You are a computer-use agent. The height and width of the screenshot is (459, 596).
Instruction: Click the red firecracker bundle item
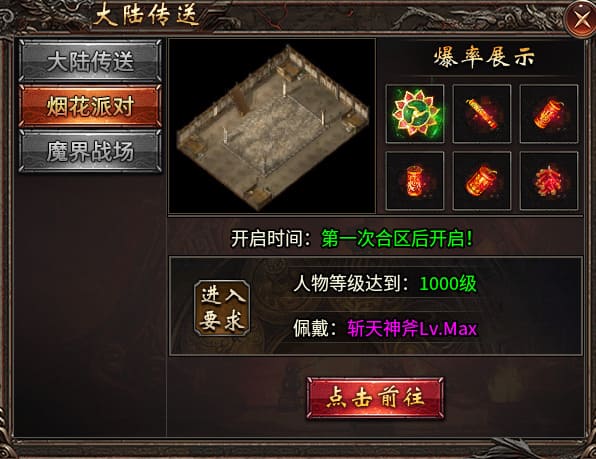549,180
